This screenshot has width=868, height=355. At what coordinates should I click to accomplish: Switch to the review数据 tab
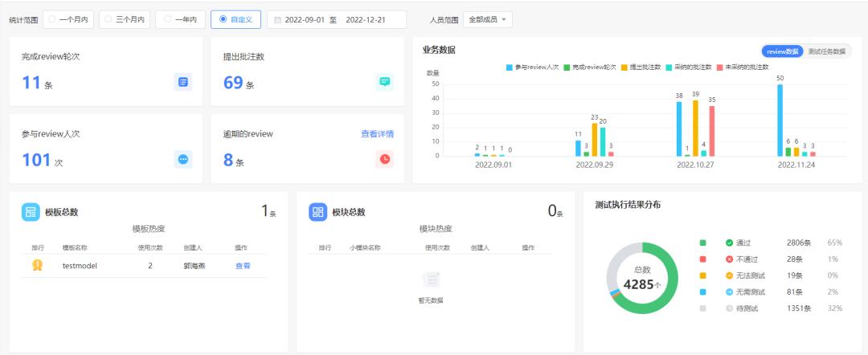coord(783,51)
